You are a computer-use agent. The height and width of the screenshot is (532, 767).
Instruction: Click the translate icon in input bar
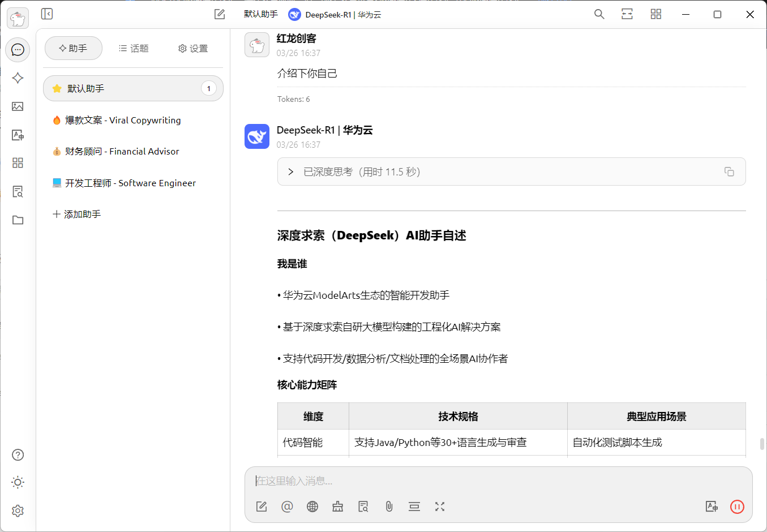click(712, 507)
